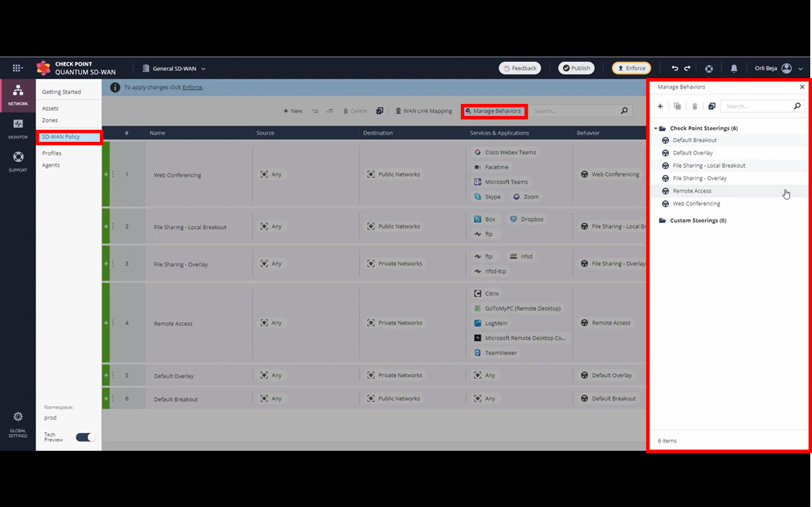Click the TeamViewer service icon
The image size is (812, 507).
pyautogui.click(x=477, y=353)
